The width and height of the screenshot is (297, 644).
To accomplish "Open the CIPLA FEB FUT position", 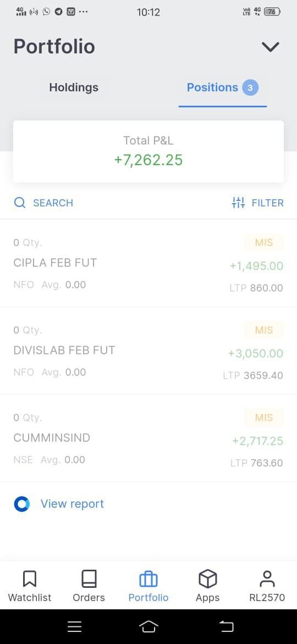I will coord(148,263).
